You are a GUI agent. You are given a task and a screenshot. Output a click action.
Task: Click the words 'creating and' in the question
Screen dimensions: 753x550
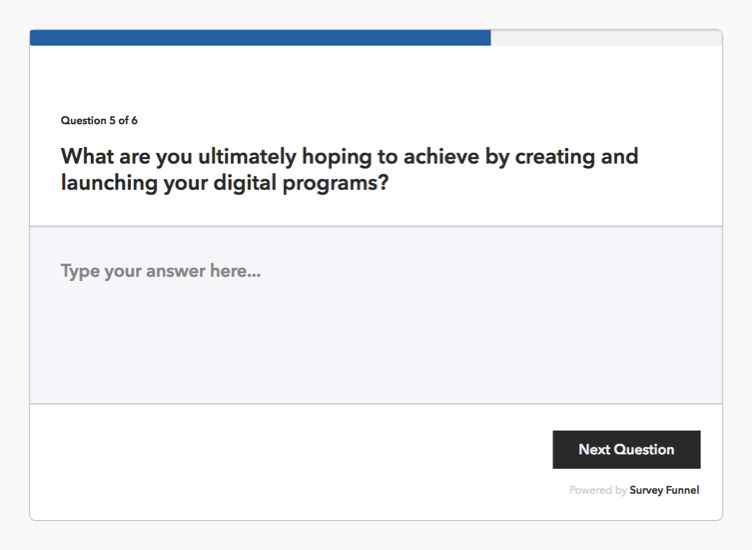pos(577,157)
